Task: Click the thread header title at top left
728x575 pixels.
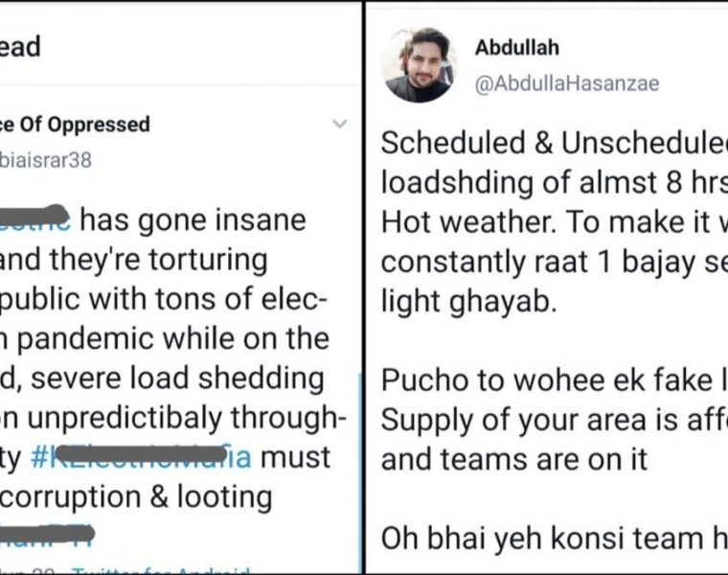Action: point(19,48)
